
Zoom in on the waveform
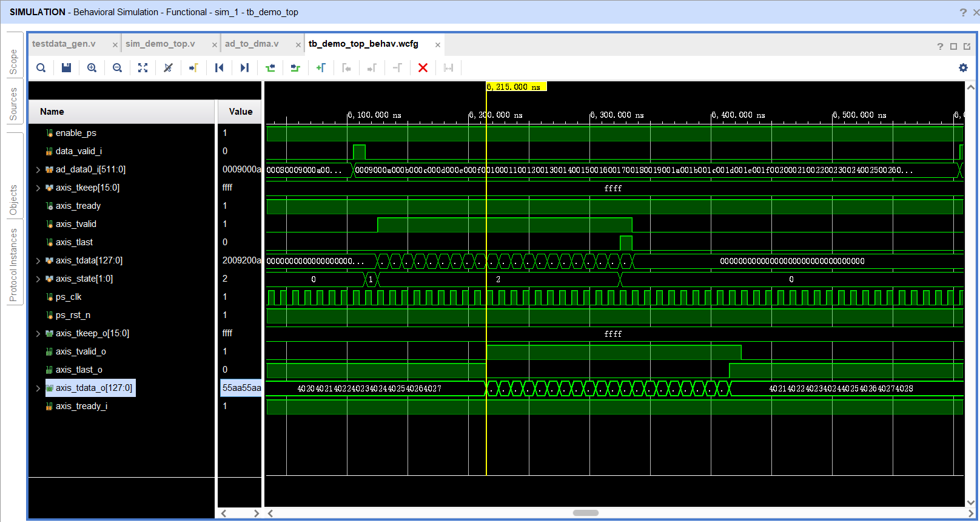click(92, 68)
